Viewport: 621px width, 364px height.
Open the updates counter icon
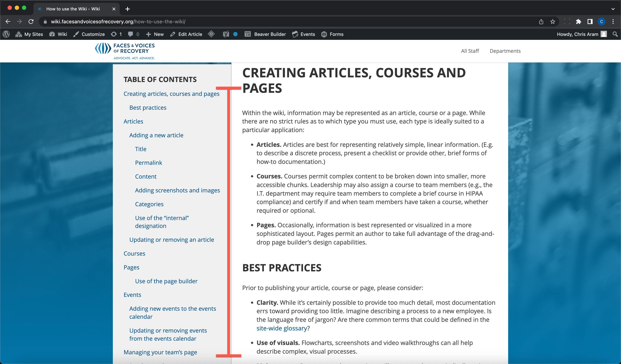[x=116, y=34]
